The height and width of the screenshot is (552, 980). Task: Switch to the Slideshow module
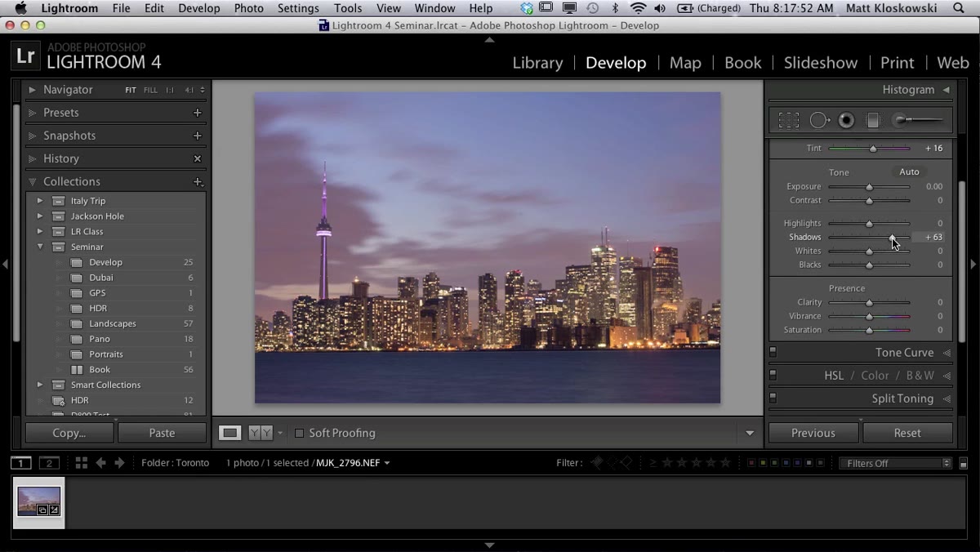pos(821,63)
